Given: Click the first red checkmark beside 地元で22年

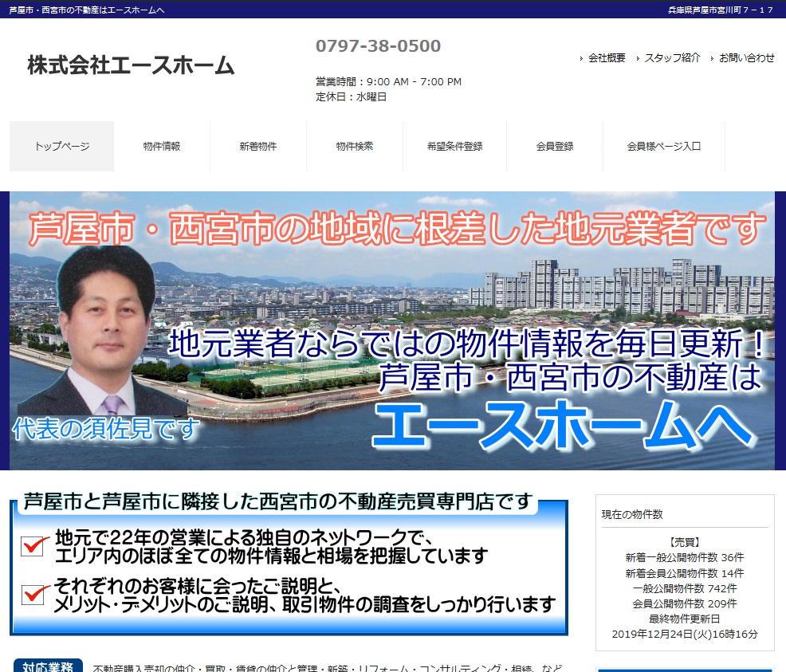Looking at the screenshot, I should click(x=34, y=545).
